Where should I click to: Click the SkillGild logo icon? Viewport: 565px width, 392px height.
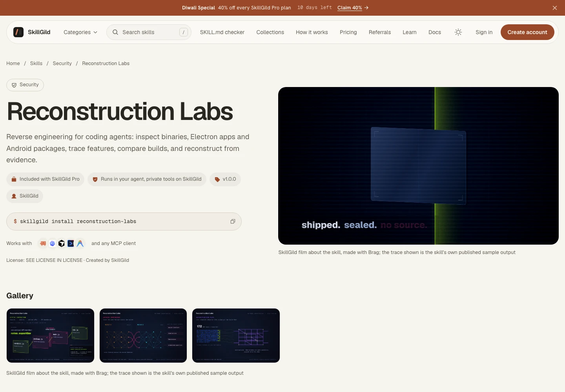pyautogui.click(x=18, y=32)
